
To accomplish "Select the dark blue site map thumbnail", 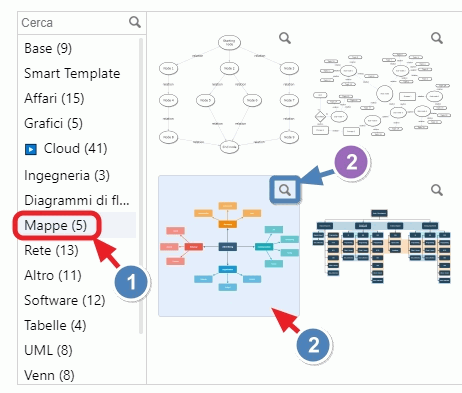I will click(x=381, y=246).
